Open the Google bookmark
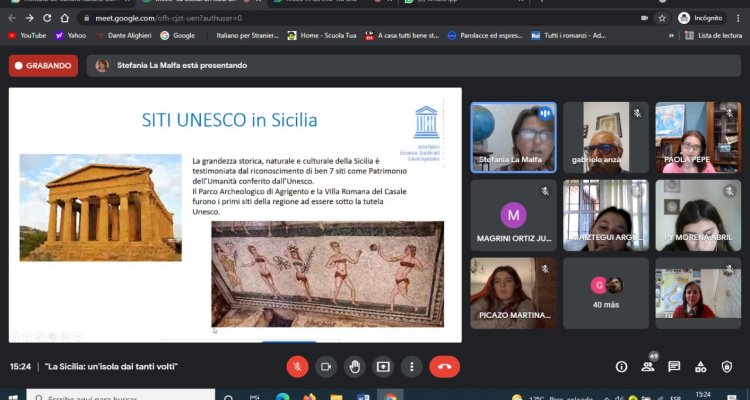 coord(177,35)
